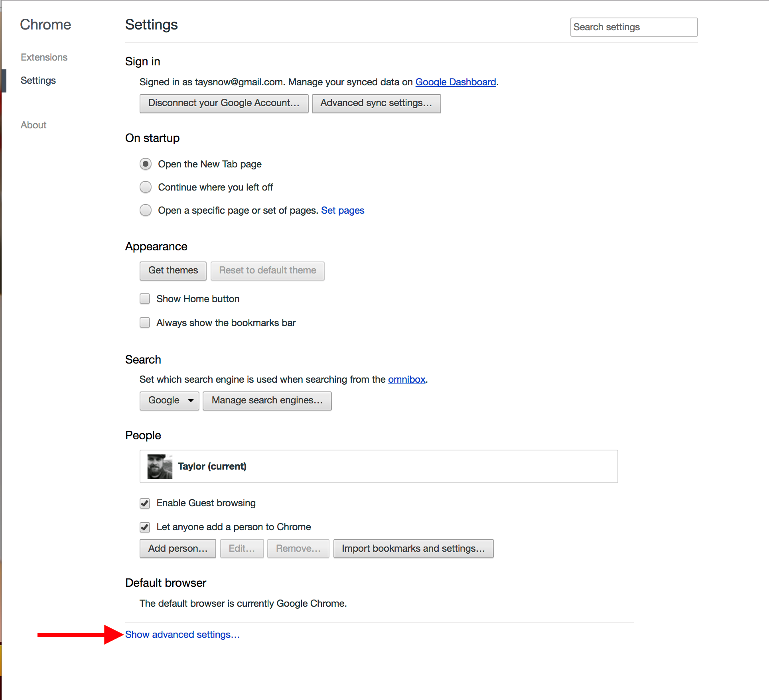Click the Add person button
This screenshot has height=700, width=769.
(178, 549)
